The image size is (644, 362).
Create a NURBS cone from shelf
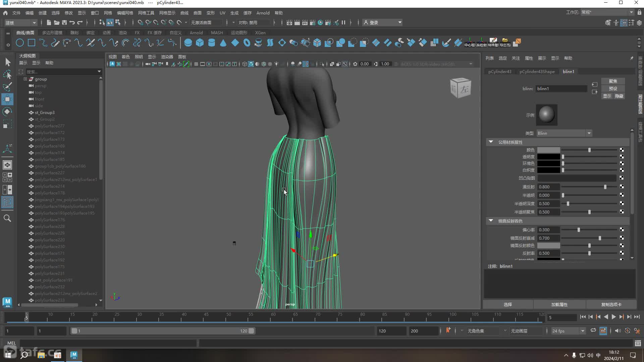click(223, 43)
